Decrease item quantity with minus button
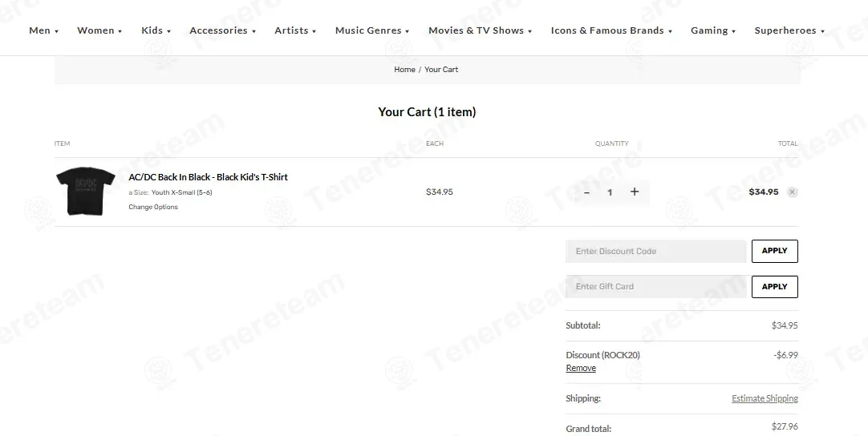Screen dimensions: 868x436 tap(586, 192)
